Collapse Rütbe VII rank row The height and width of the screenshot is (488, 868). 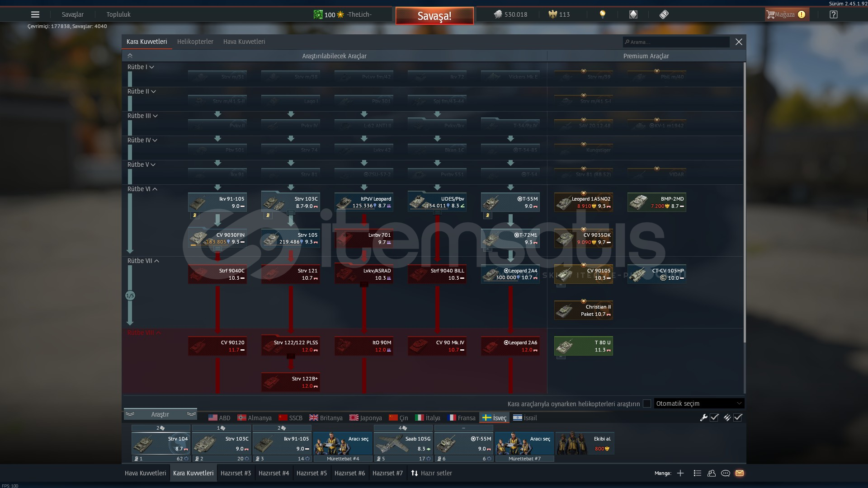pos(143,261)
